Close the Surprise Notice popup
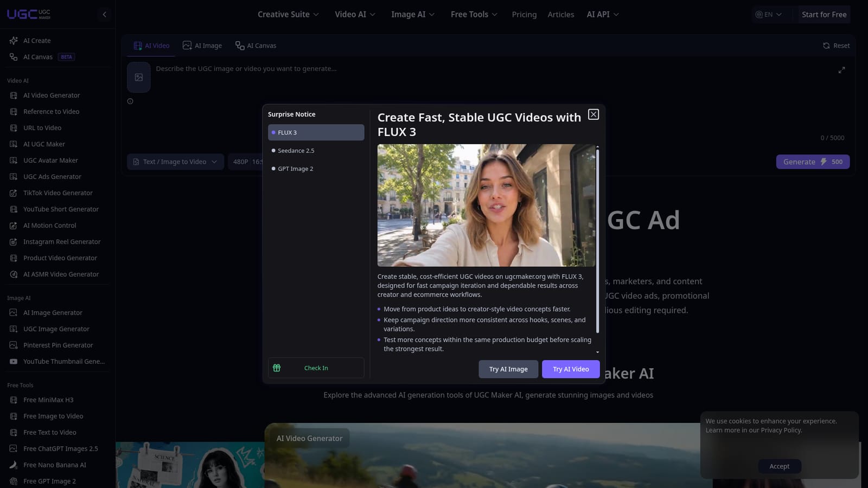 593,114
